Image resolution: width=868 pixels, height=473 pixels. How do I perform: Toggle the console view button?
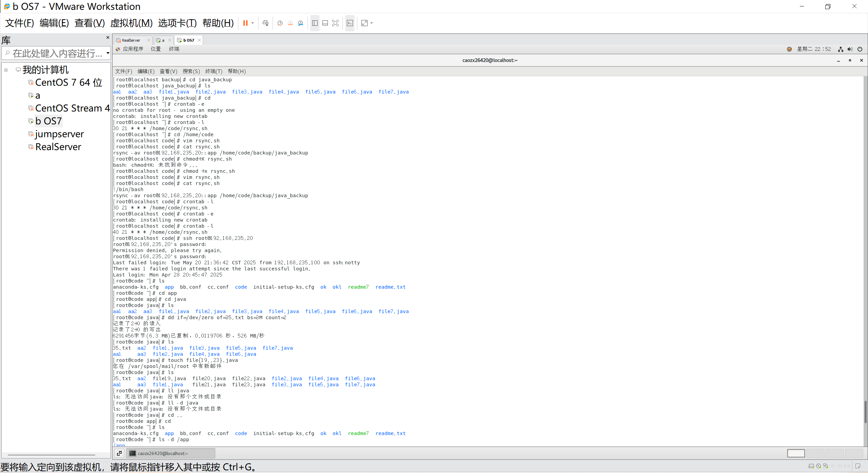point(350,23)
